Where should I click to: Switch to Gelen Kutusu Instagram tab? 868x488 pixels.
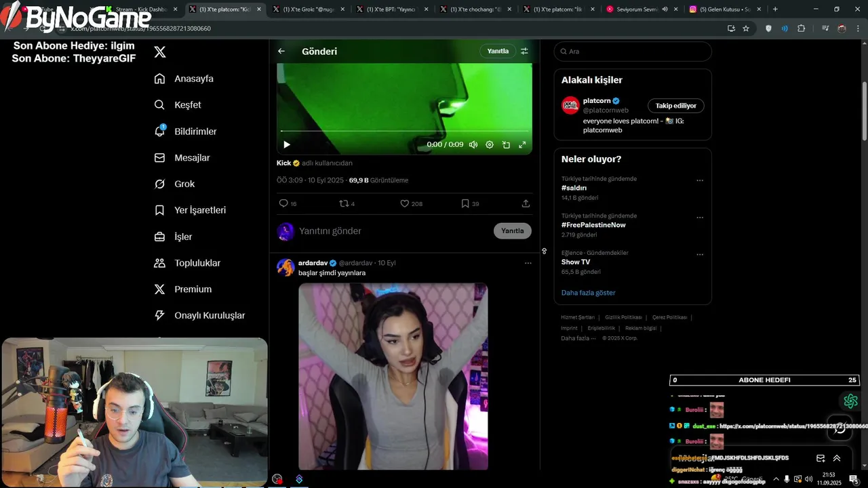726,9
